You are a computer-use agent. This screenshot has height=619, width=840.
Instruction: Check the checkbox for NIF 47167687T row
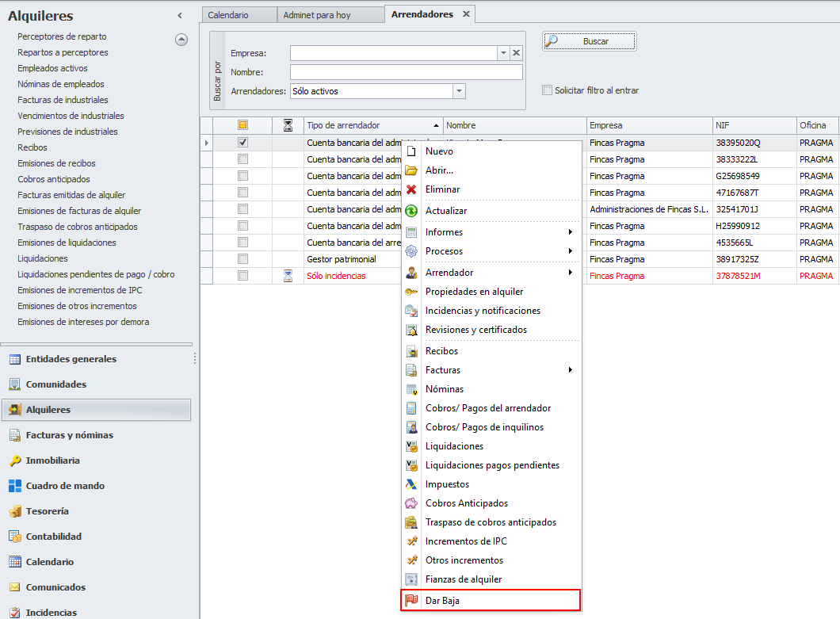pyautogui.click(x=242, y=193)
